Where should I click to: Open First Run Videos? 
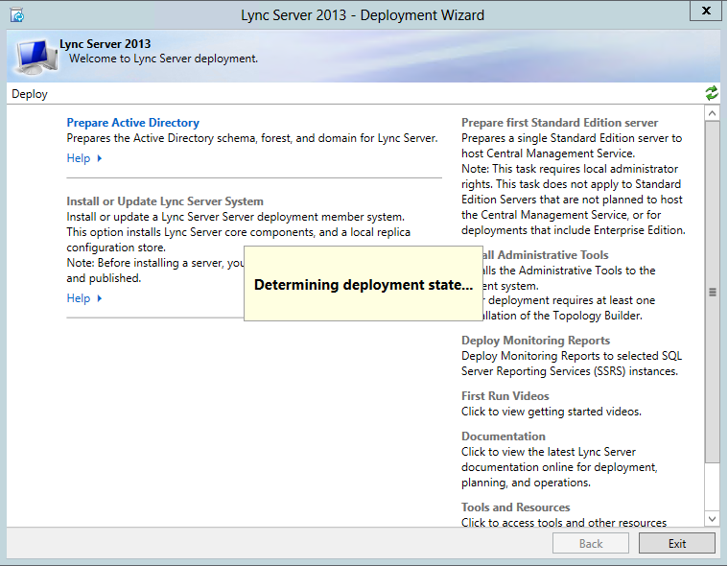[505, 396]
